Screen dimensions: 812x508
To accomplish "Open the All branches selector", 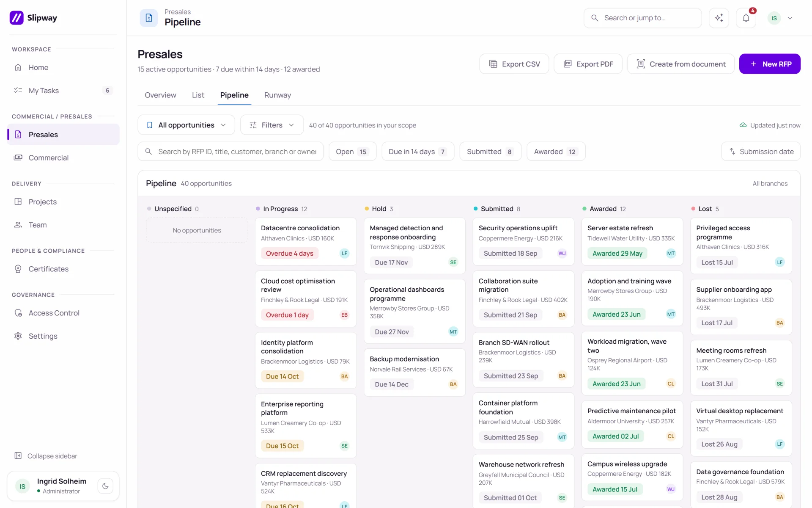I will pyautogui.click(x=770, y=183).
